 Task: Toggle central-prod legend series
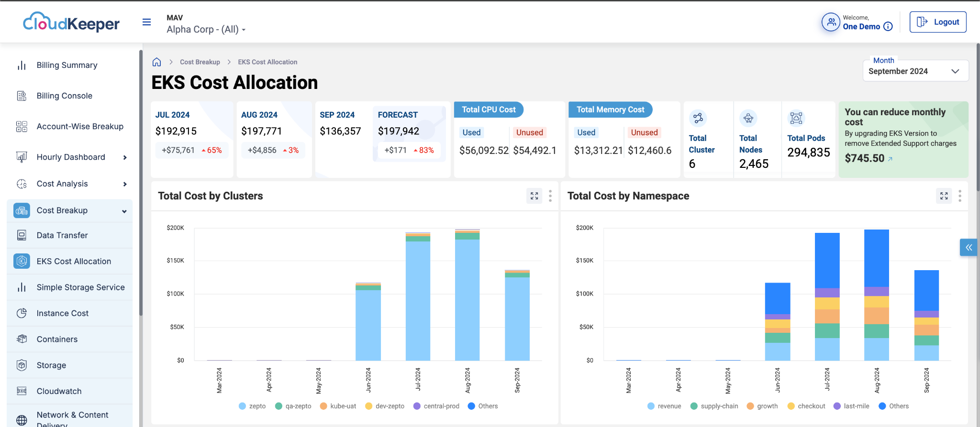436,406
